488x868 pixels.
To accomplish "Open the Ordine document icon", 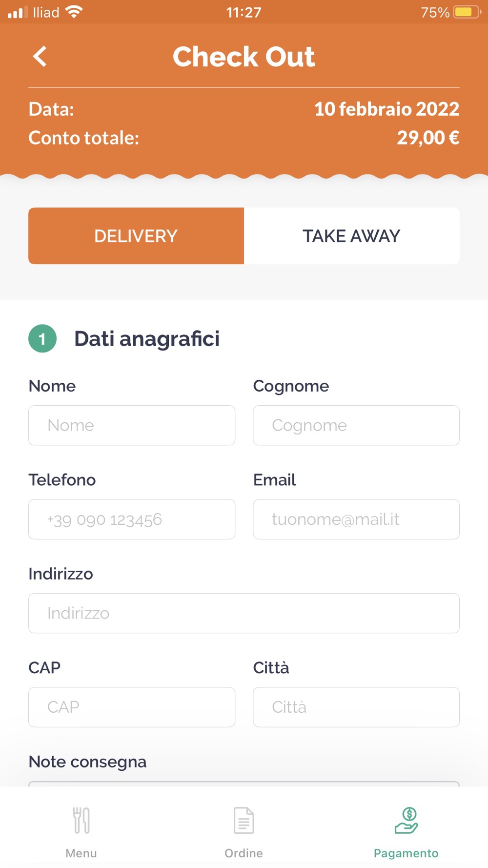I will (x=244, y=820).
